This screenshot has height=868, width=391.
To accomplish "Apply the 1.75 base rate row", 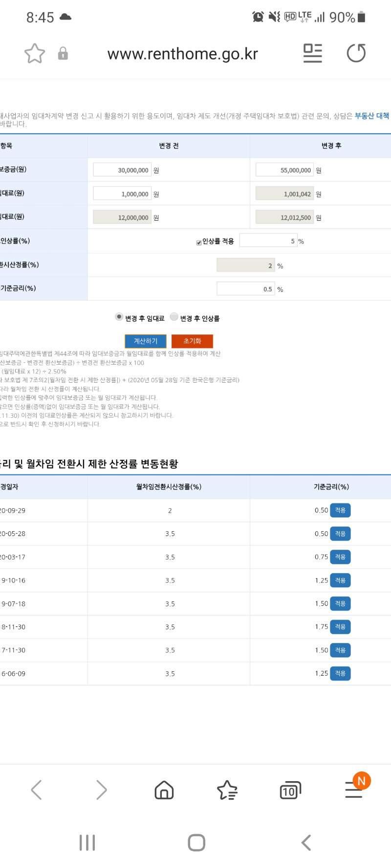I will point(340,627).
